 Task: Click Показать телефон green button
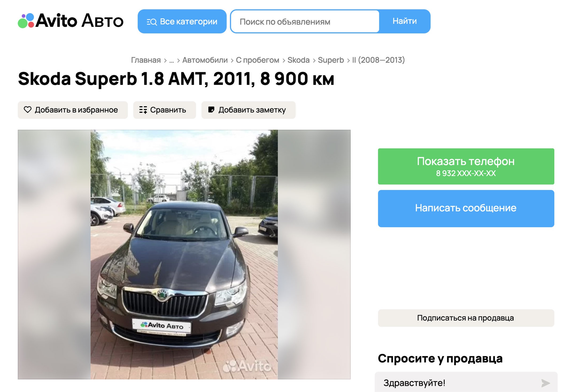click(x=466, y=166)
